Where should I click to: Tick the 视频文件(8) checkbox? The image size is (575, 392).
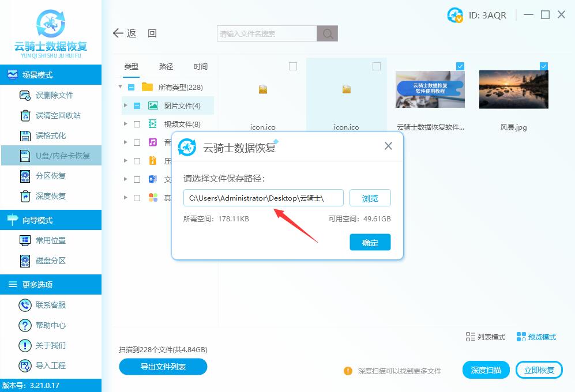[x=137, y=124]
